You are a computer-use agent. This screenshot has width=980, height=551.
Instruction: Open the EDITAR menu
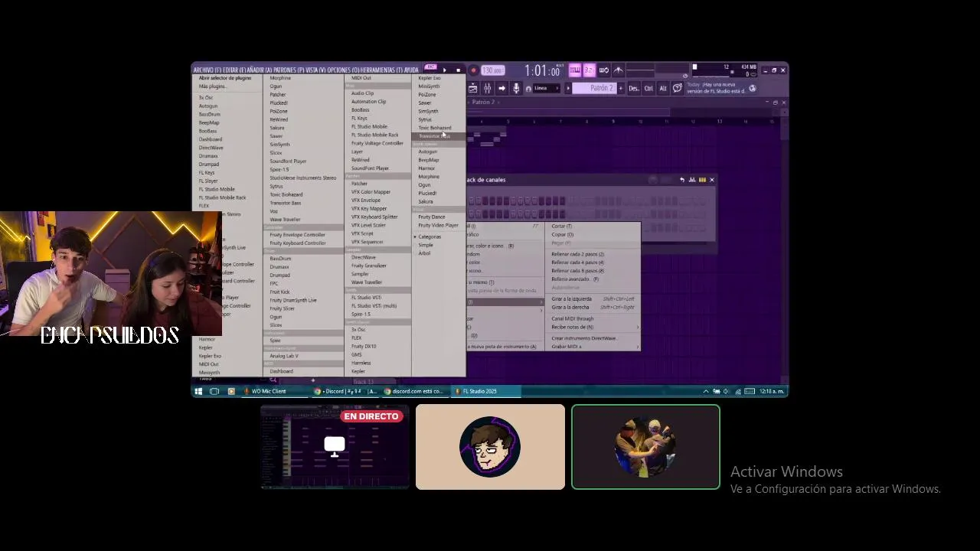point(234,70)
